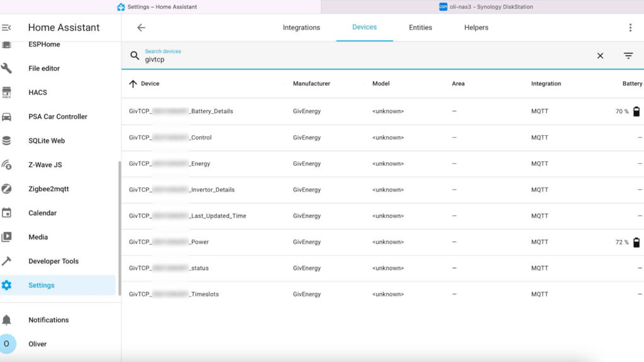This screenshot has width=644, height=362.
Task: Open the HACS store icon
Action: coord(6,92)
